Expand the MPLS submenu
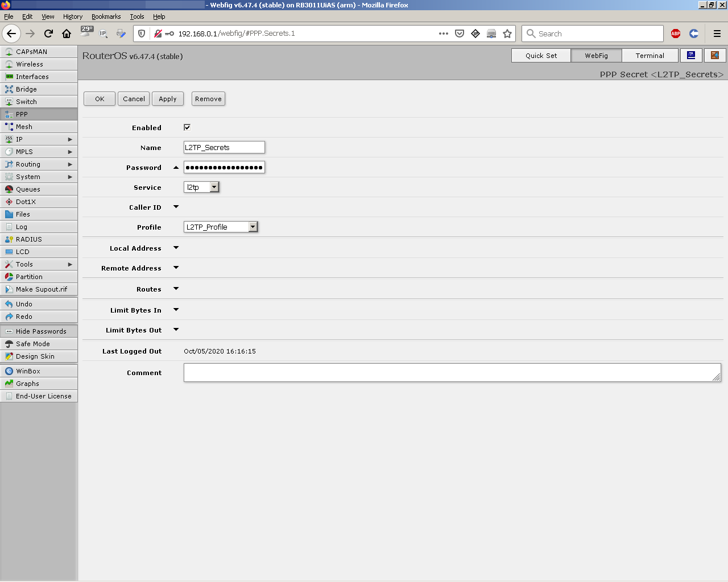Image resolution: width=728 pixels, height=582 pixels. pyautogui.click(x=39, y=152)
